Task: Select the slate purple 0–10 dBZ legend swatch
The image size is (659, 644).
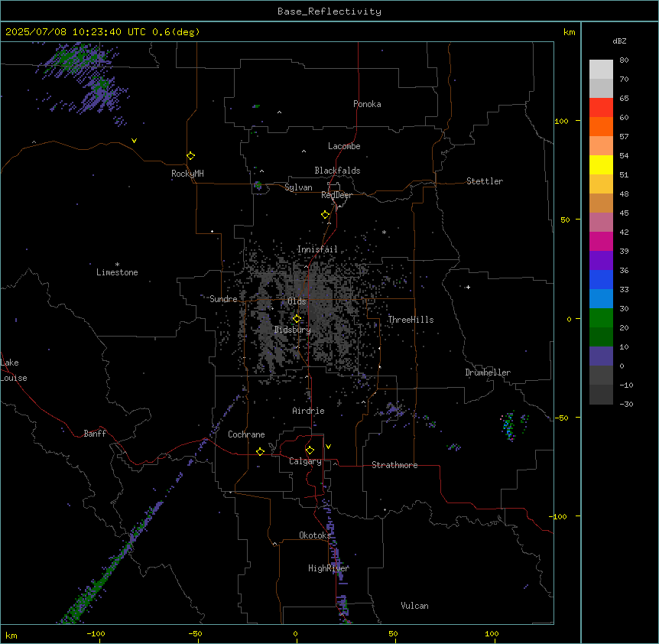Action: 601,356
